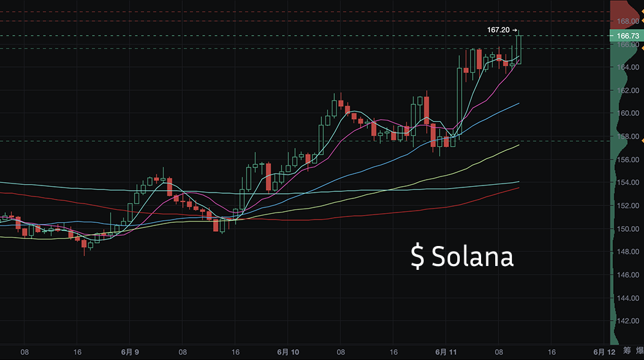Select the orange marker just below 166.73
This screenshot has width=644, height=360.
point(641,47)
